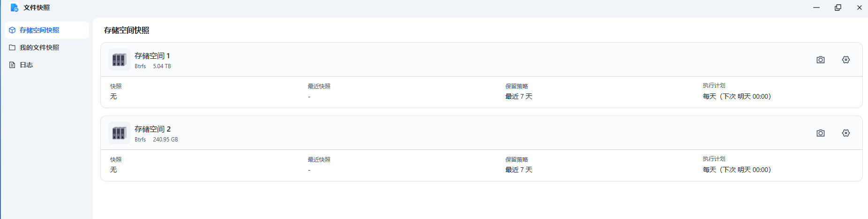Image resolution: width=868 pixels, height=219 pixels.
Task: Select the 存储空间快照 sidebar tab
Action: click(x=39, y=30)
